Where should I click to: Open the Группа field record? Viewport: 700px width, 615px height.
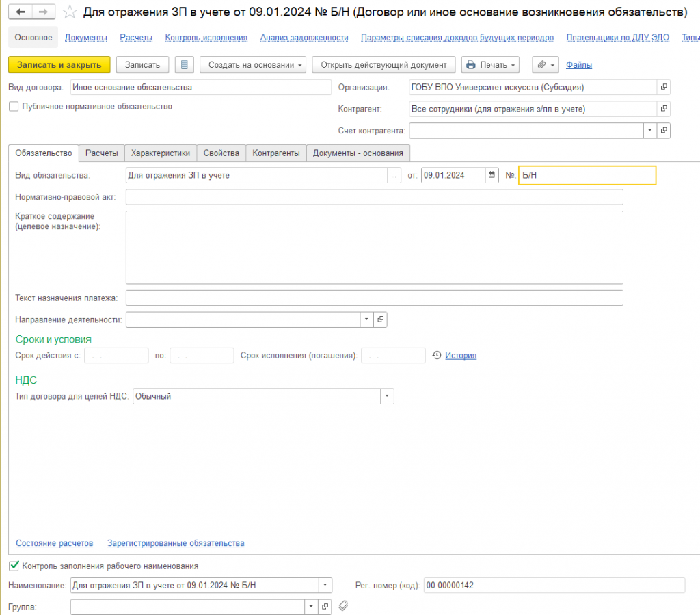325,607
